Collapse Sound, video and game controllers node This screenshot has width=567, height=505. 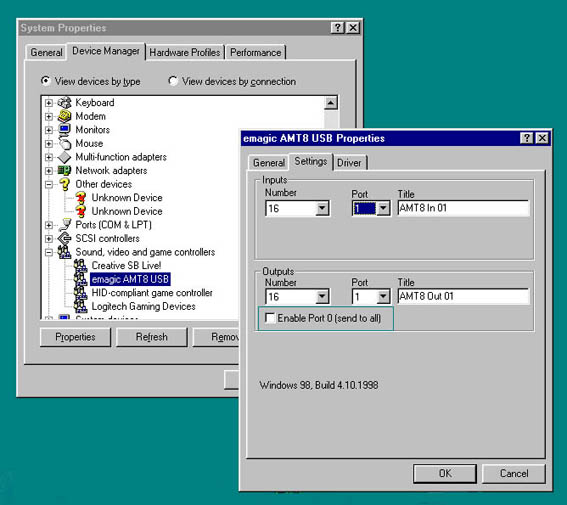pyautogui.click(x=49, y=252)
